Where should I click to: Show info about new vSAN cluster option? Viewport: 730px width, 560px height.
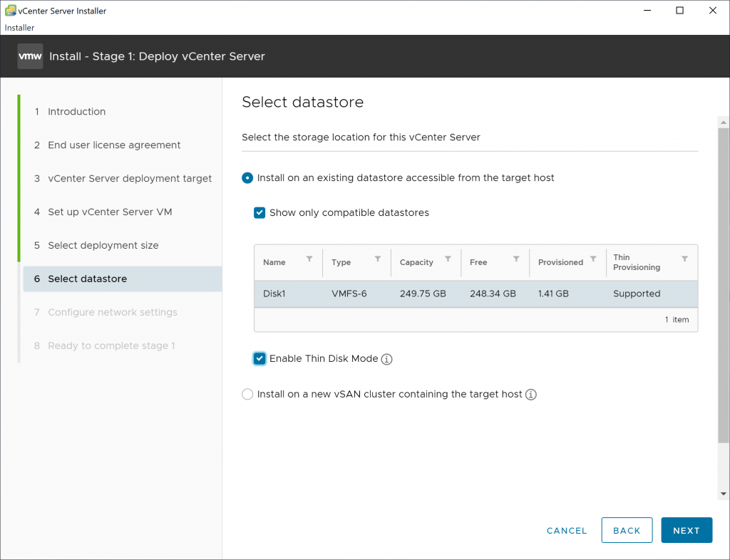click(530, 395)
